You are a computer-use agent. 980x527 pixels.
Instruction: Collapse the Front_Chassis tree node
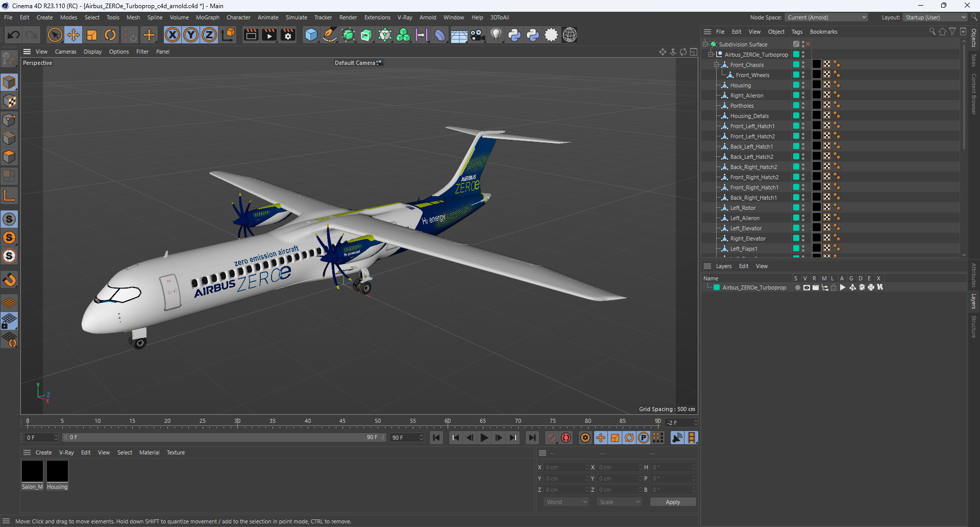[716, 65]
